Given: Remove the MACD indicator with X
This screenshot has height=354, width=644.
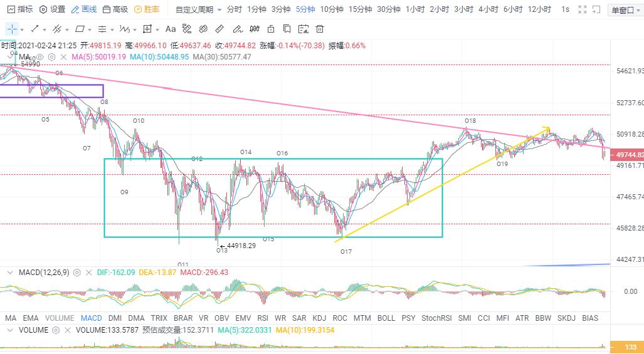Looking at the screenshot, I should 88,273.
